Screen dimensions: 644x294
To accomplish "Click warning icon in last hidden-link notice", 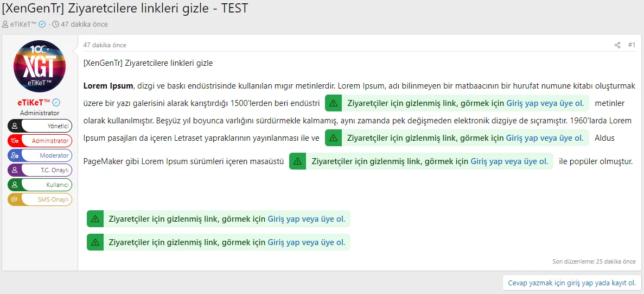I will point(95,242).
